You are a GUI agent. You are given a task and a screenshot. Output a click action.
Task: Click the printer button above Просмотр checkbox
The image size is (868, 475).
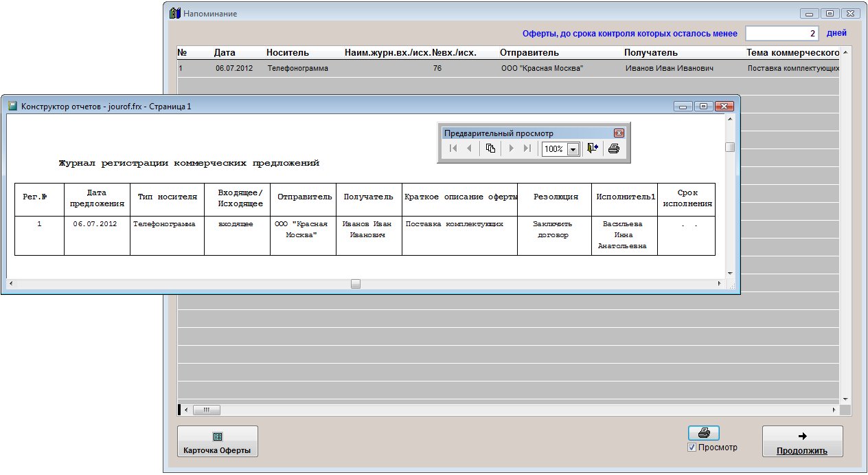point(704,433)
